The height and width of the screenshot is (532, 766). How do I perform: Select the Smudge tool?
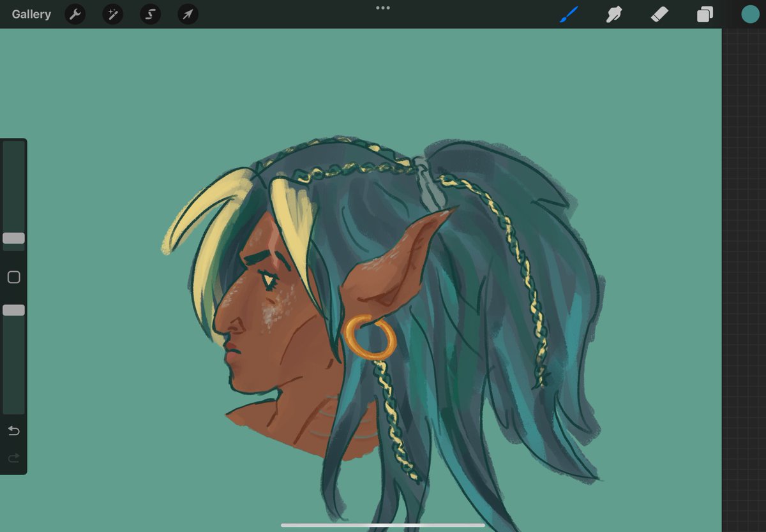[x=614, y=14]
